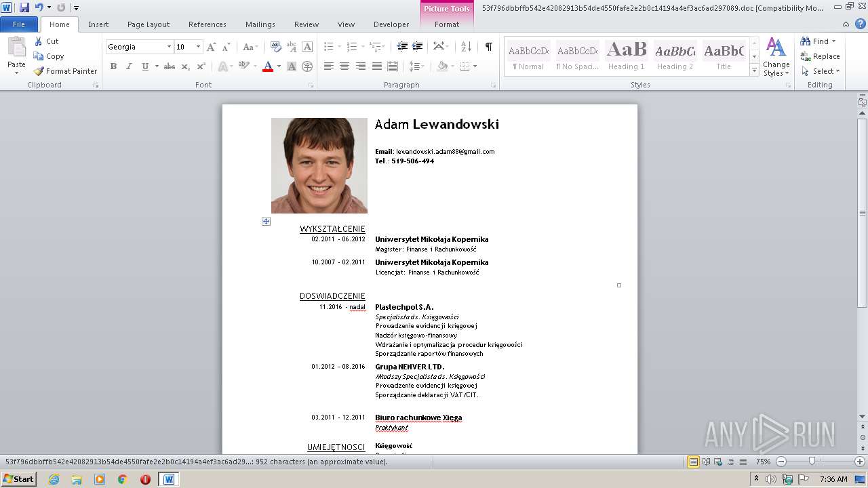Justify the paragraph text
868x488 pixels.
click(x=376, y=66)
